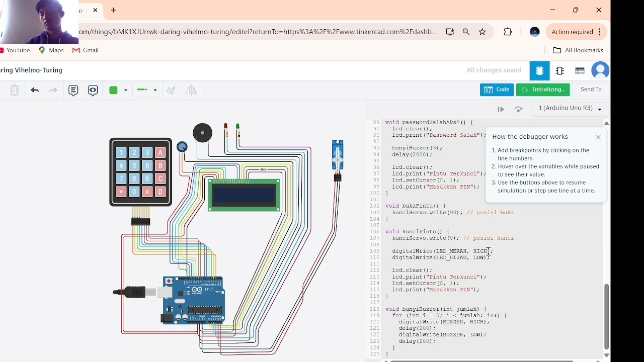Viewport: 644px width, 362px height.
Task: Select the Arduino USB cable connector
Action: pos(142,292)
